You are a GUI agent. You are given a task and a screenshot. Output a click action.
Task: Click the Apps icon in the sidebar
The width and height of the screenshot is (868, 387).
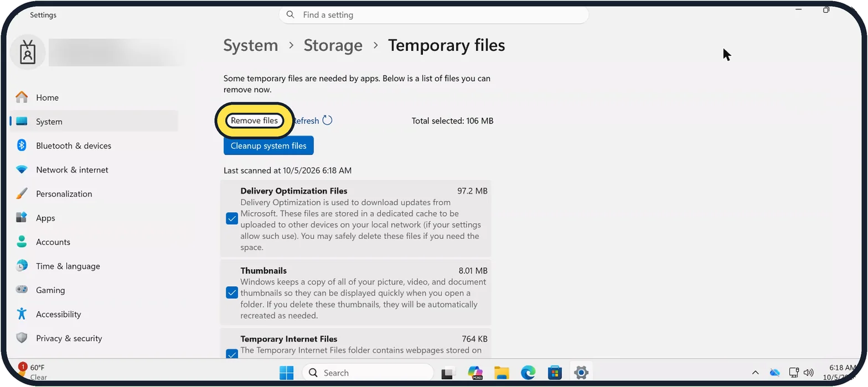click(22, 218)
